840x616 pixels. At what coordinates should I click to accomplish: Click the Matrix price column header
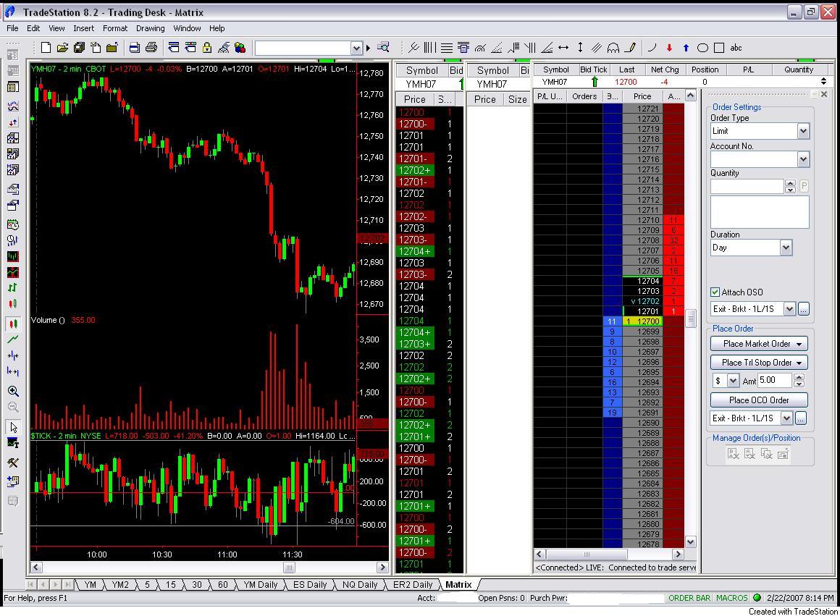642,96
